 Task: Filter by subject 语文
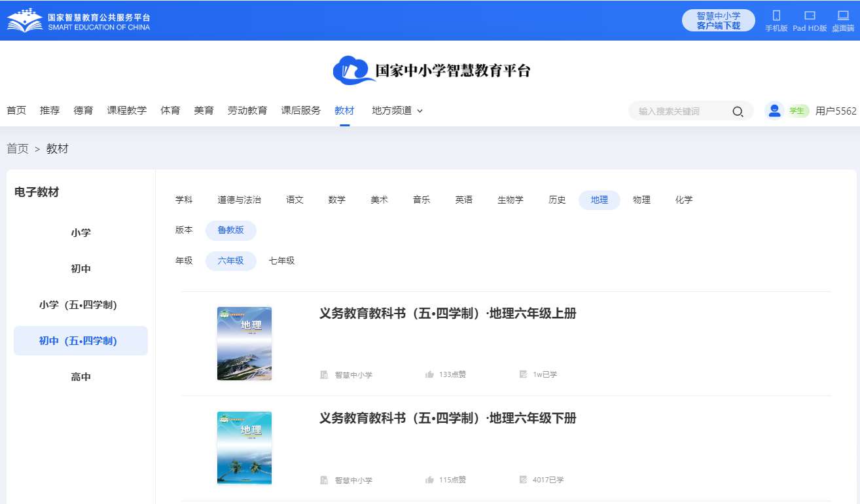pos(295,200)
